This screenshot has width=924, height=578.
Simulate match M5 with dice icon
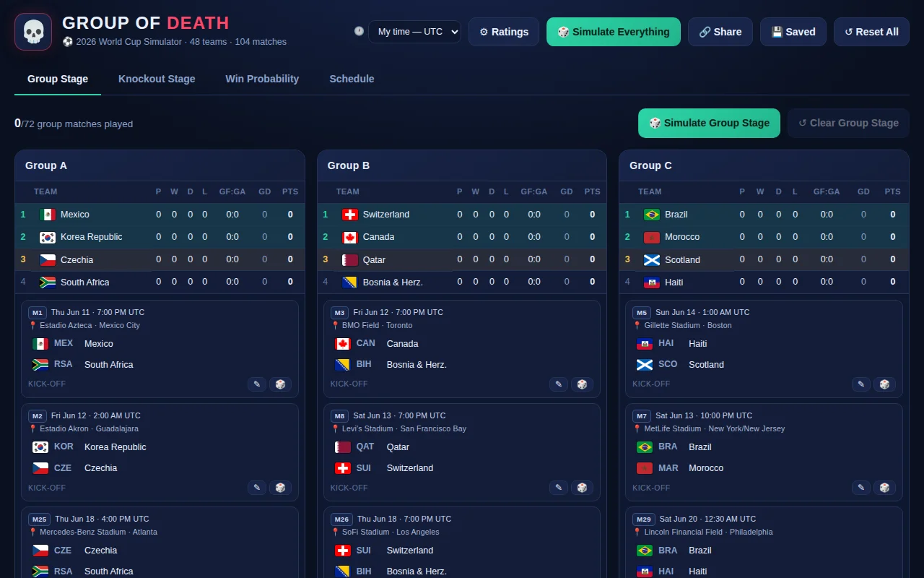pyautogui.click(x=885, y=384)
